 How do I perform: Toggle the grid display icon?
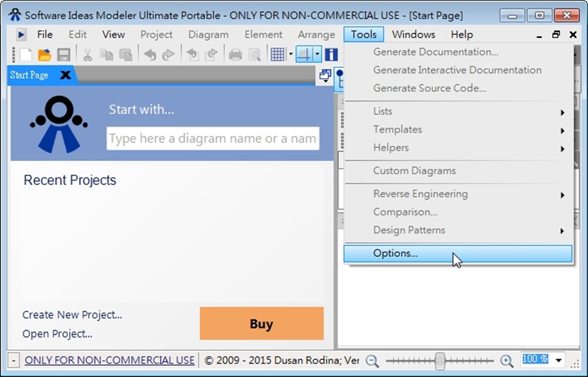(277, 54)
